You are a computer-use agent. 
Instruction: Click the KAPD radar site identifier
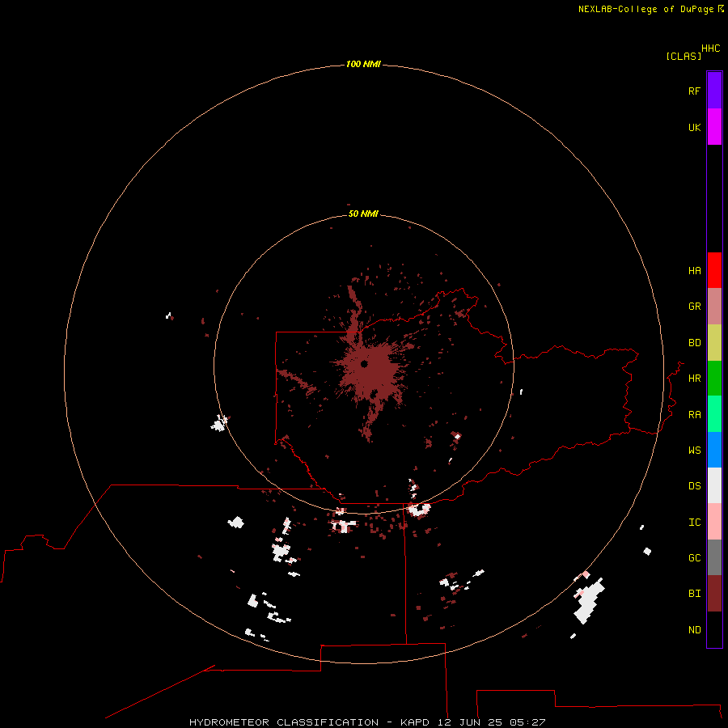coord(415,722)
